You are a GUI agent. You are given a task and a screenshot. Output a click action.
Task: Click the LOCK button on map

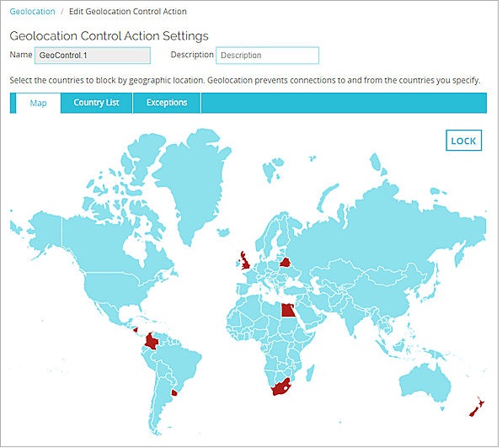coord(463,141)
